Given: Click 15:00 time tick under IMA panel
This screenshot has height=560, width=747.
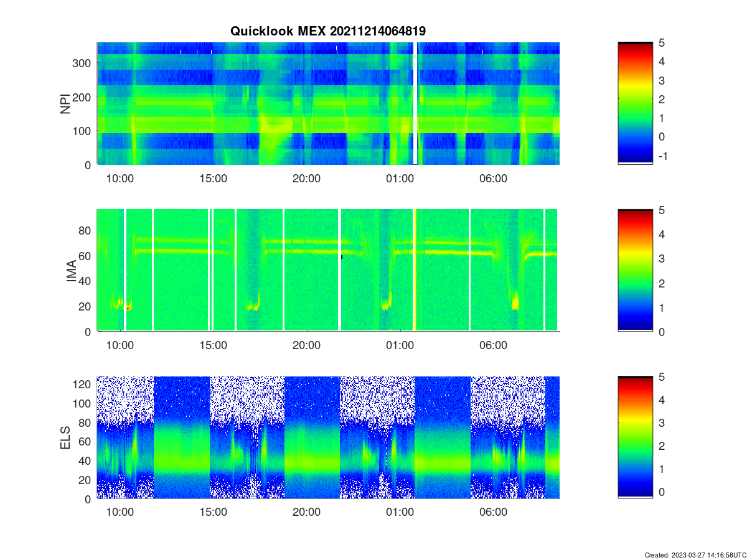Looking at the screenshot, I should [x=214, y=345].
